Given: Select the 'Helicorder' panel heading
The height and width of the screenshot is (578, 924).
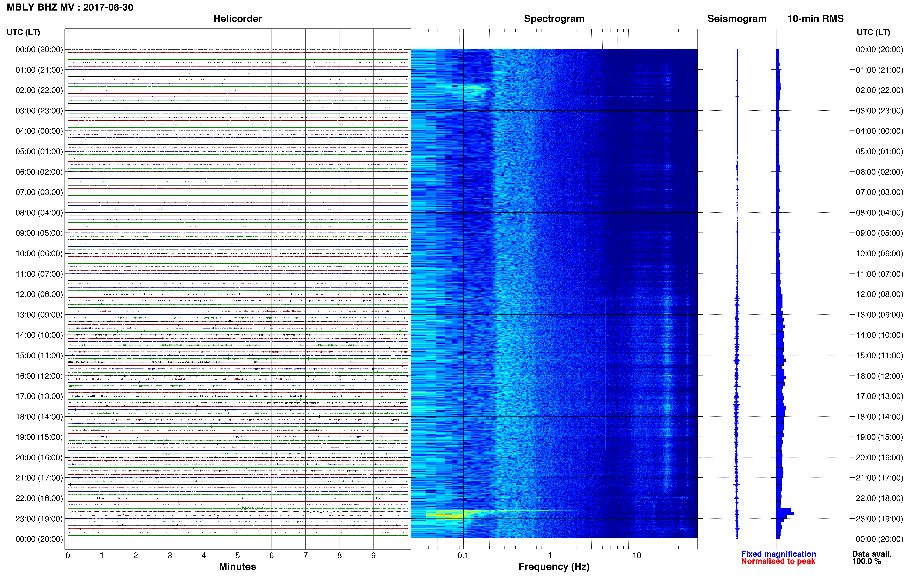Looking at the screenshot, I should pyautogui.click(x=238, y=19).
